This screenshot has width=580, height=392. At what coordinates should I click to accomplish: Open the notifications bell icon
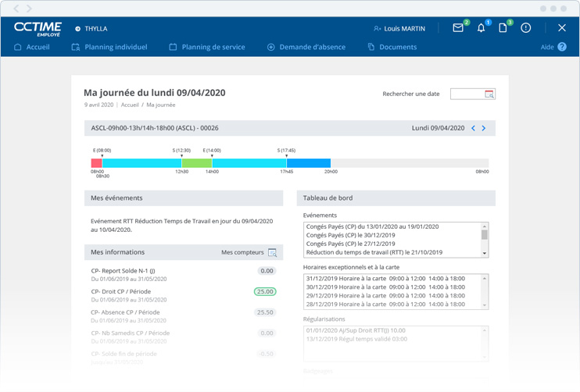click(x=481, y=28)
